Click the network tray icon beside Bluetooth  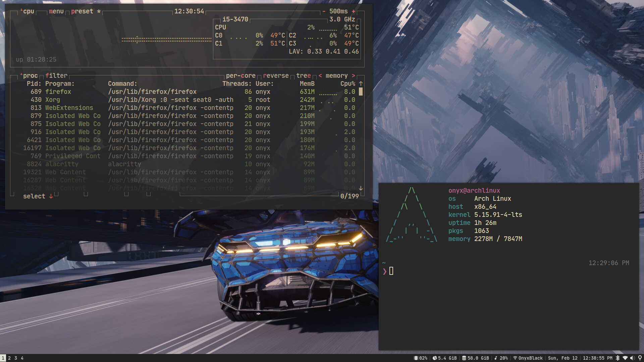tap(625, 358)
